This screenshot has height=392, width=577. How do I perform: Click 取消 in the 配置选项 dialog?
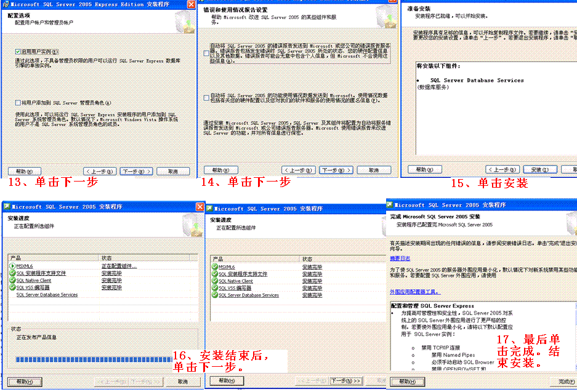point(173,171)
